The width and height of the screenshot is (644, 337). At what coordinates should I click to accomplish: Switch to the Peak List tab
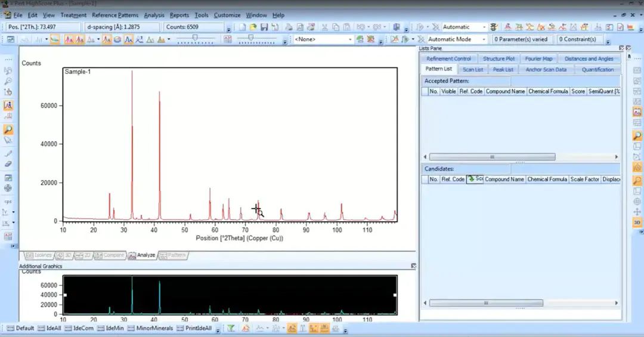pyautogui.click(x=503, y=69)
